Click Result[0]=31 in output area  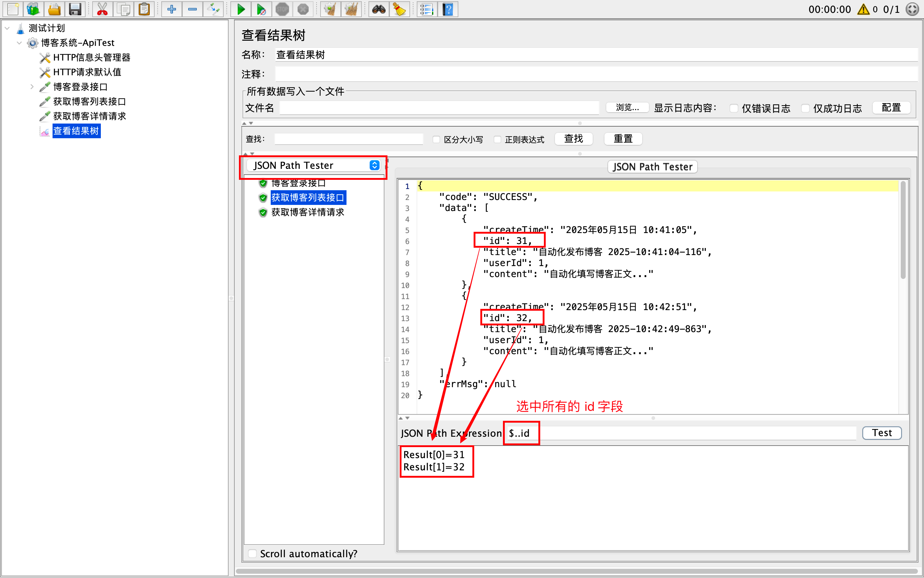(x=434, y=454)
